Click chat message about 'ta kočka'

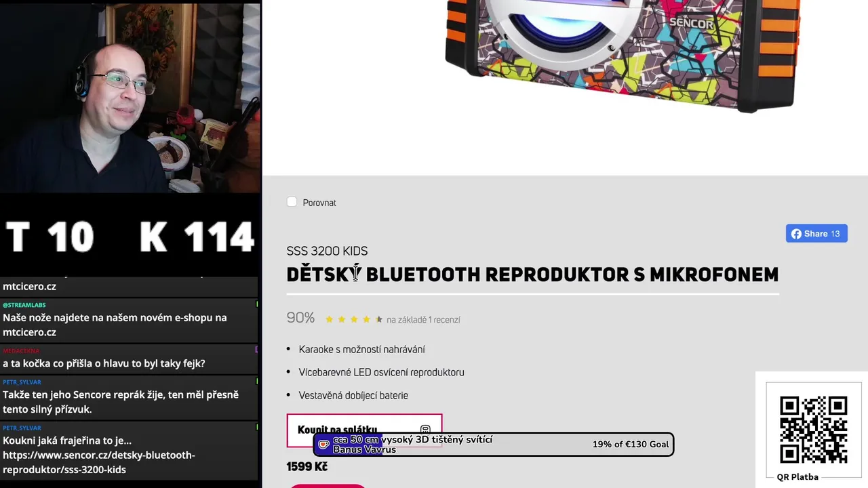point(104,363)
